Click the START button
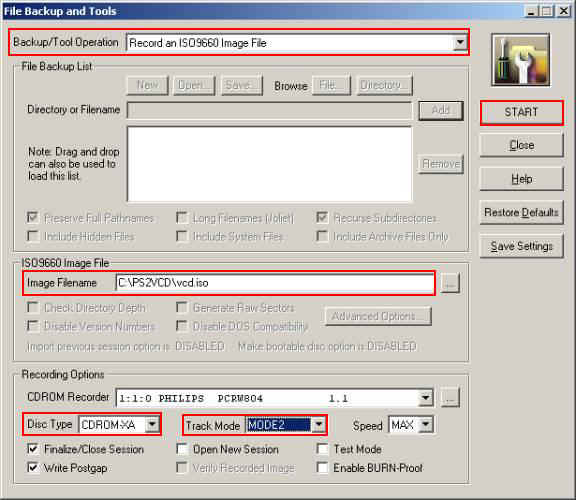The width and height of the screenshot is (576, 500). [x=521, y=112]
